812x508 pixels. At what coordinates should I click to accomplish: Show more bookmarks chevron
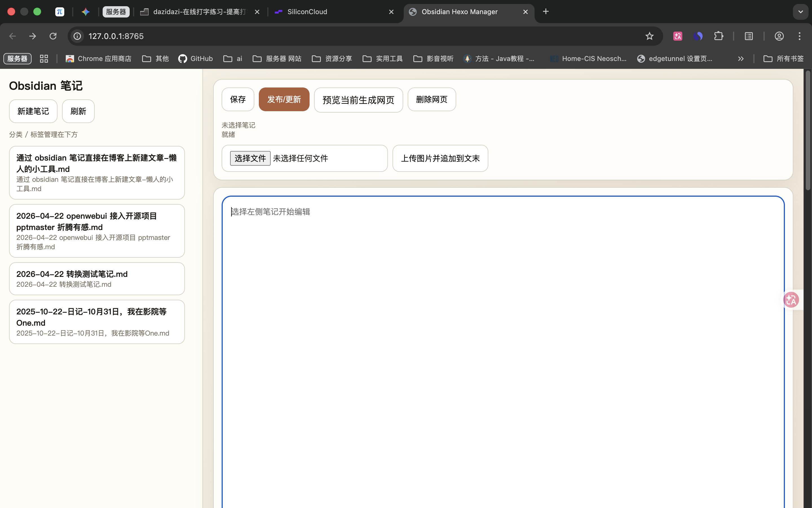741,58
